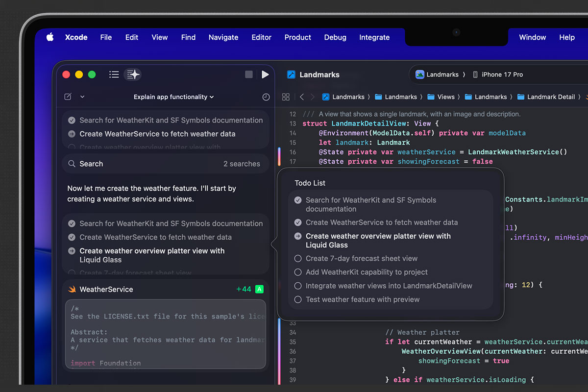Click the 'Todo List' popover heading
The width and height of the screenshot is (588, 392).
coord(310,183)
